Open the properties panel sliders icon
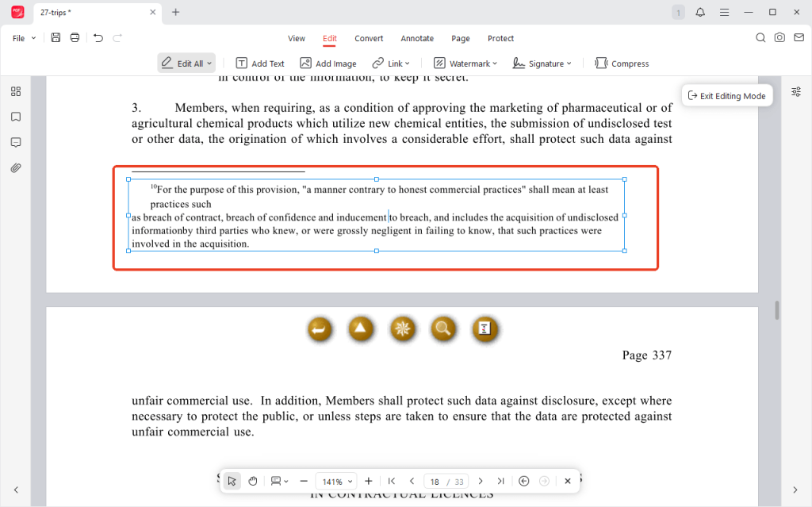Image resolution: width=812 pixels, height=507 pixels. (796, 92)
